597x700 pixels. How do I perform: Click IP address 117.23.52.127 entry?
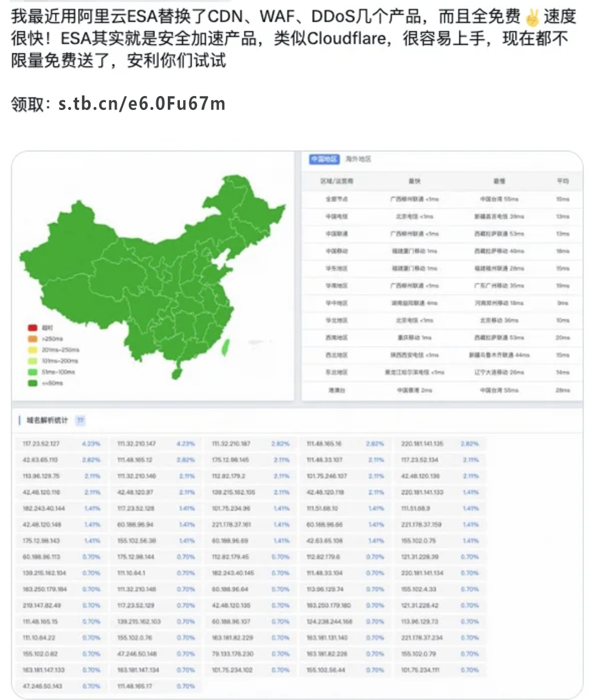point(42,444)
